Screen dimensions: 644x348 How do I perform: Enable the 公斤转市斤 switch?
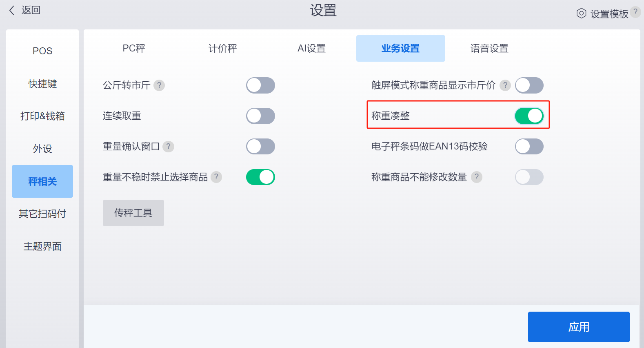point(260,85)
